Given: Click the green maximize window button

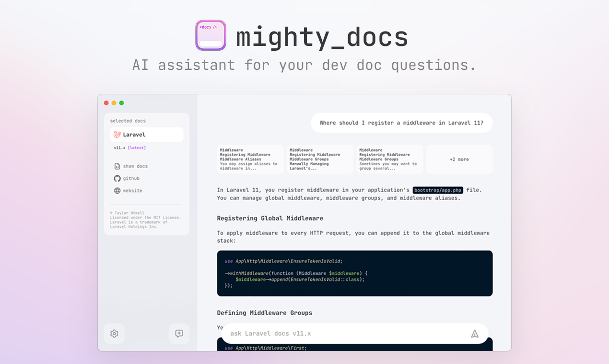Looking at the screenshot, I should (x=122, y=103).
